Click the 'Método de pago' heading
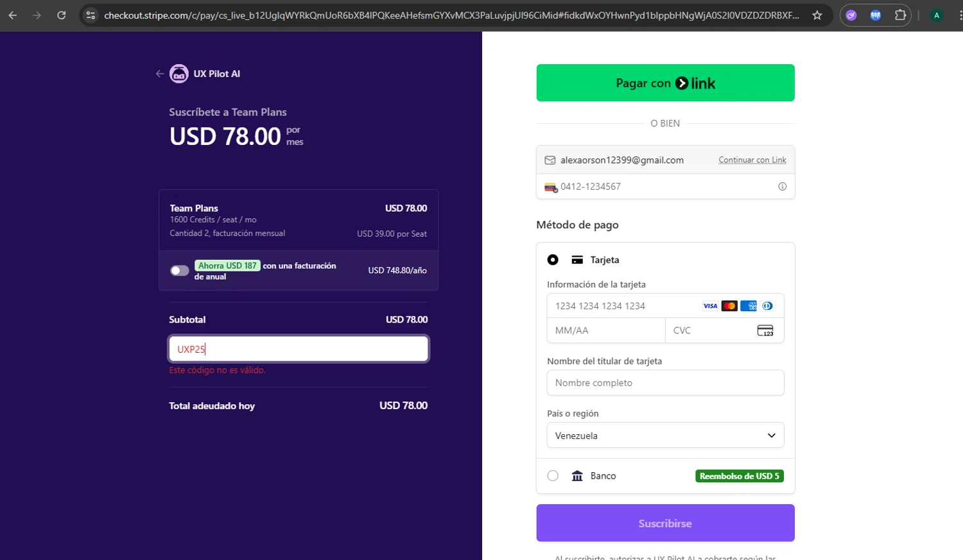Image resolution: width=963 pixels, height=560 pixels. pyautogui.click(x=577, y=225)
